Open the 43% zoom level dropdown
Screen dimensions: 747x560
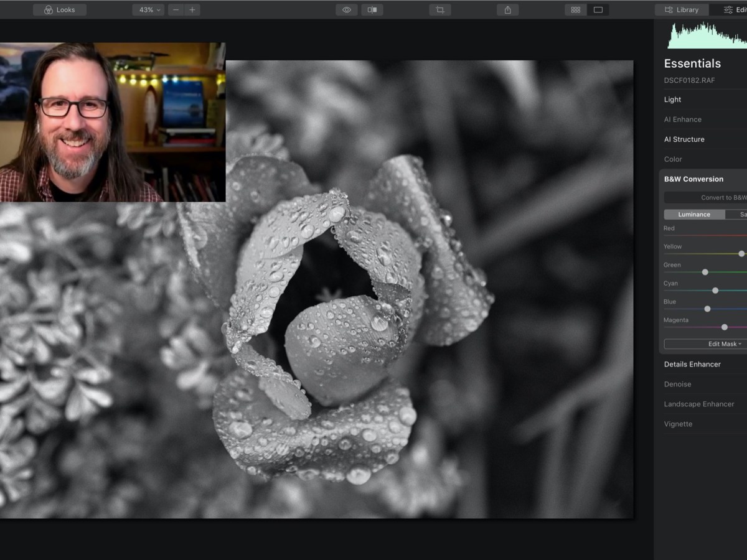coord(148,10)
